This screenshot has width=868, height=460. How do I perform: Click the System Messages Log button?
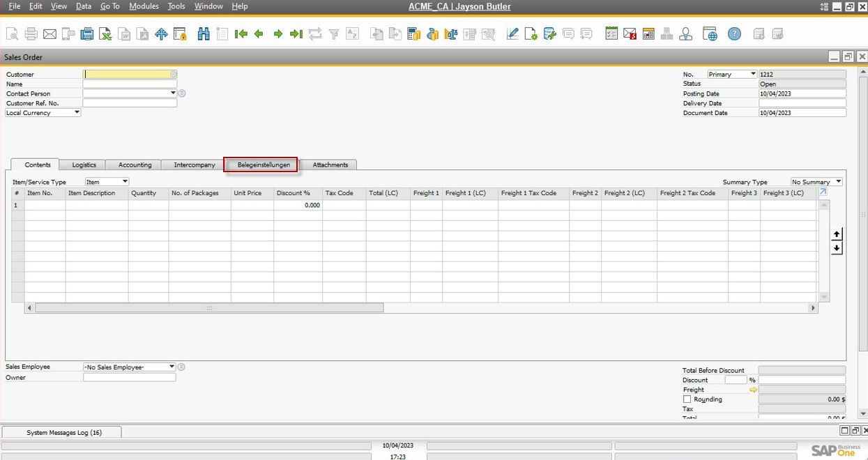click(63, 432)
